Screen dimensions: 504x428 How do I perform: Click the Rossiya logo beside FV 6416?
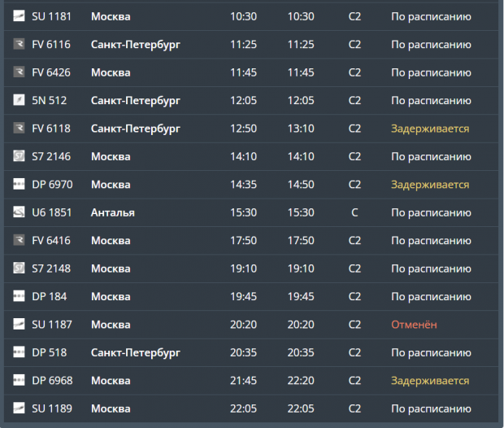[19, 240]
